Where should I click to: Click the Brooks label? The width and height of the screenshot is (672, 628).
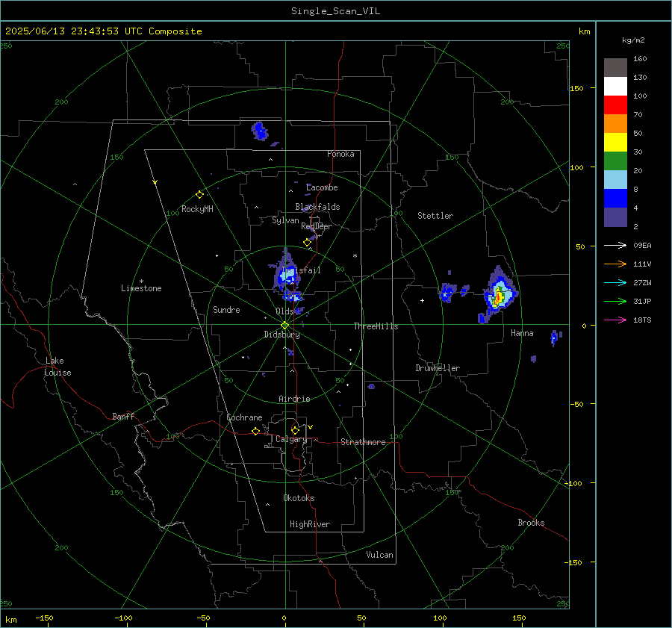tap(531, 523)
